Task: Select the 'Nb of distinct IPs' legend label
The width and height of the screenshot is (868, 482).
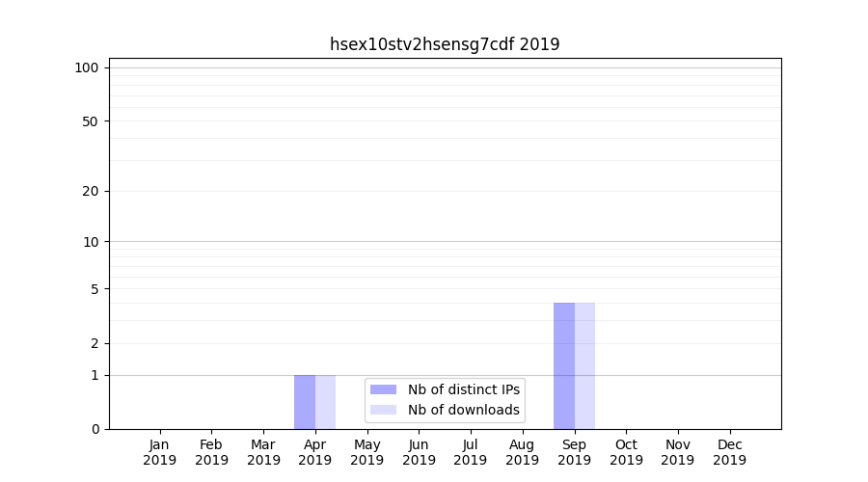Action: click(x=463, y=389)
